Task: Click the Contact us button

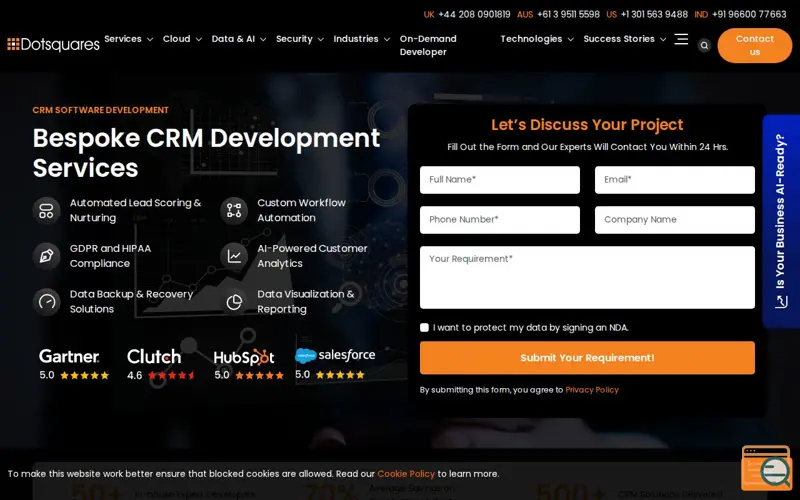Action: tap(755, 45)
